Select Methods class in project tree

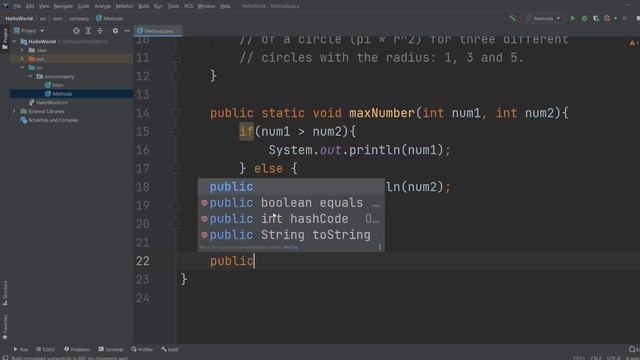point(58,94)
